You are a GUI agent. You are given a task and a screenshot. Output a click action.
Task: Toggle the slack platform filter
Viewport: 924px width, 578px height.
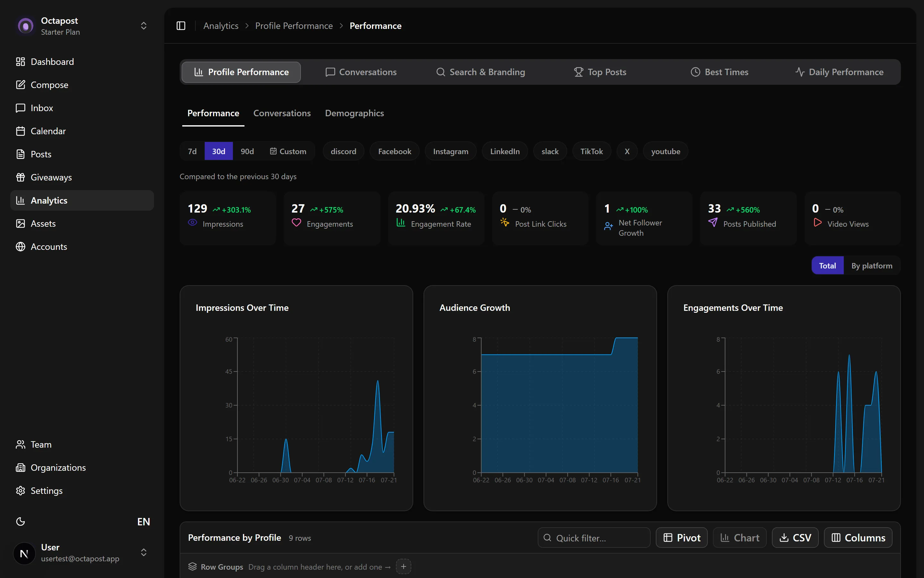click(x=550, y=151)
